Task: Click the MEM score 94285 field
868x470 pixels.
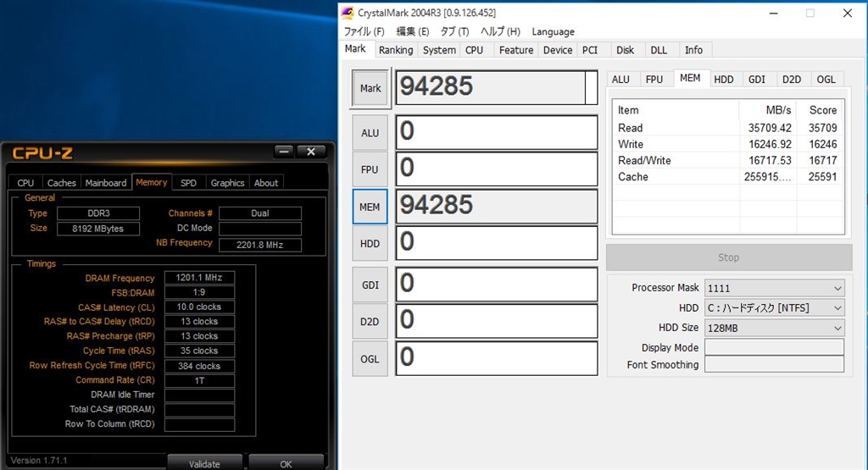Action: [x=497, y=207]
